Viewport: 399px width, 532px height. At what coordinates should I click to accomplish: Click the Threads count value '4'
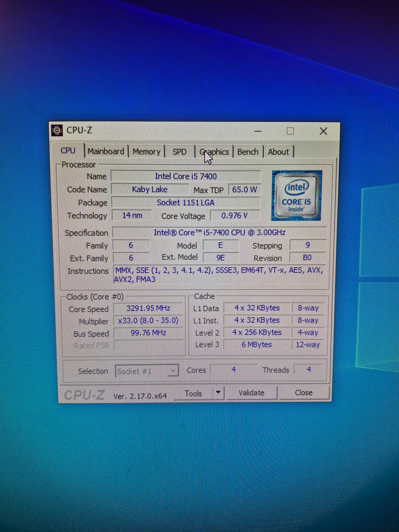pos(309,369)
